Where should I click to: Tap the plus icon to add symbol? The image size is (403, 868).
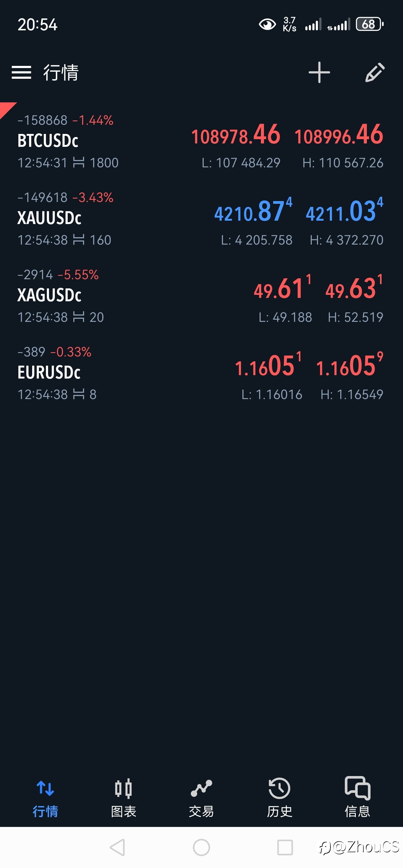319,72
